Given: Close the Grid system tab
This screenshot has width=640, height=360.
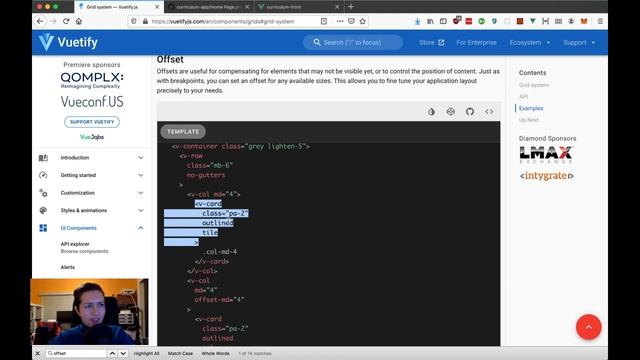Looking at the screenshot, I should [157, 7].
